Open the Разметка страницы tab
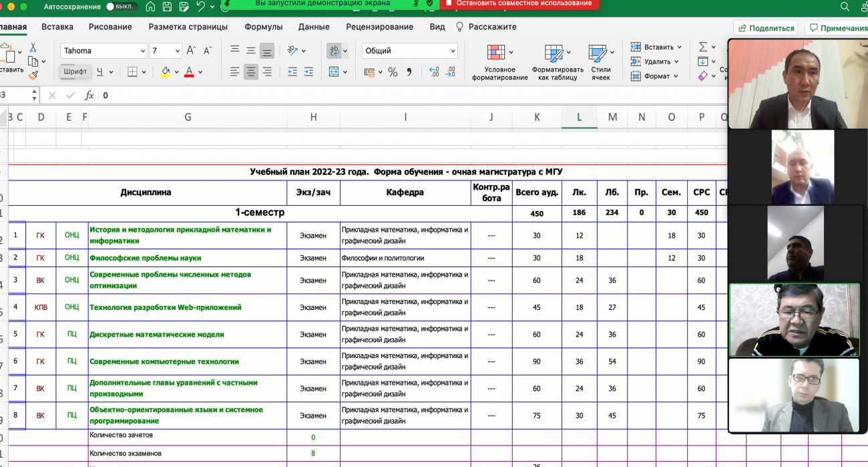 [x=188, y=27]
